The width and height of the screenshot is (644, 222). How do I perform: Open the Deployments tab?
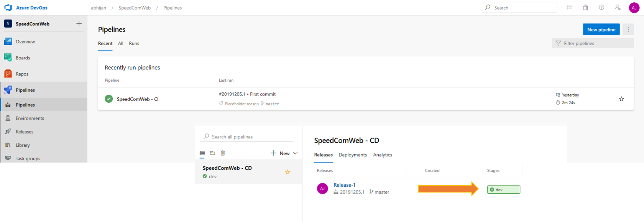point(353,155)
